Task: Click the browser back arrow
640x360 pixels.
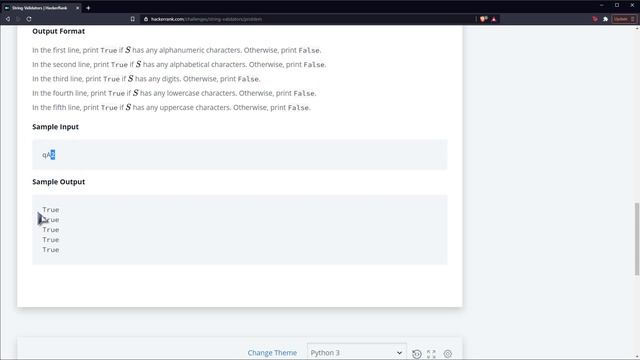Action: point(8,19)
